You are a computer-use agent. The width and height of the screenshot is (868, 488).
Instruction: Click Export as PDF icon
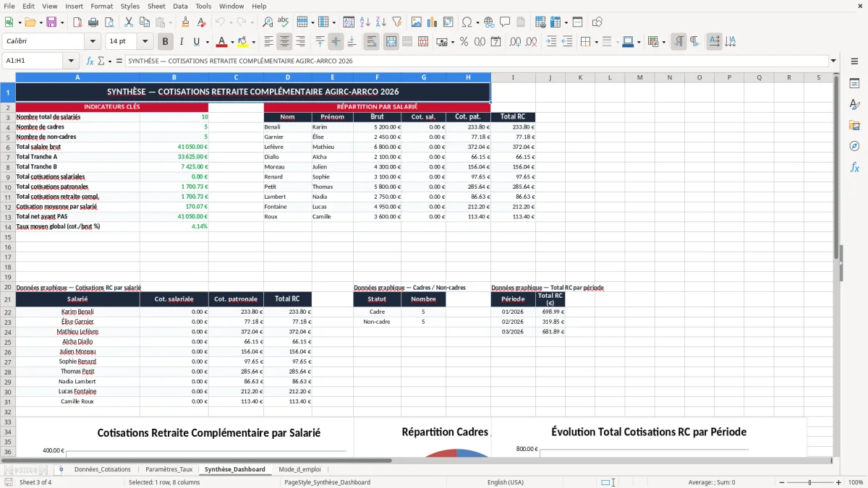point(77,22)
